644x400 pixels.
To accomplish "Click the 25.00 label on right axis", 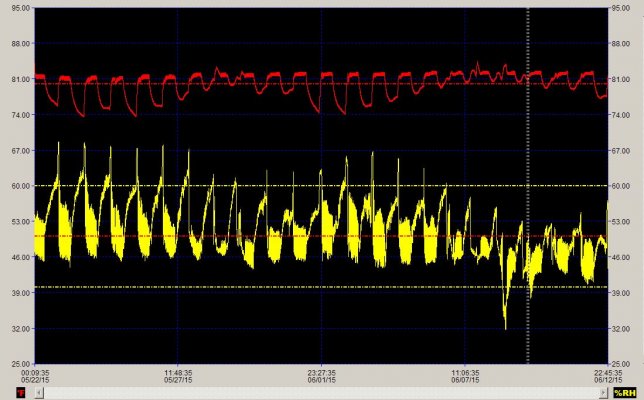I will (x=620, y=364).
